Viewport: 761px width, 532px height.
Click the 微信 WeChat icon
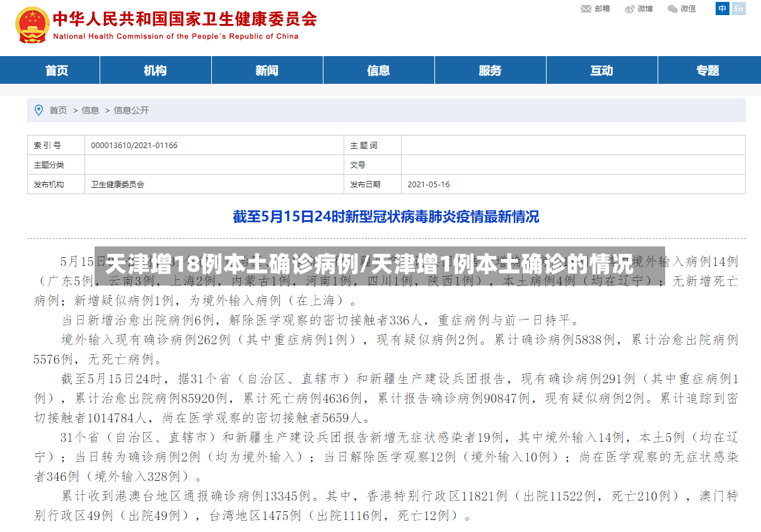pos(673,9)
